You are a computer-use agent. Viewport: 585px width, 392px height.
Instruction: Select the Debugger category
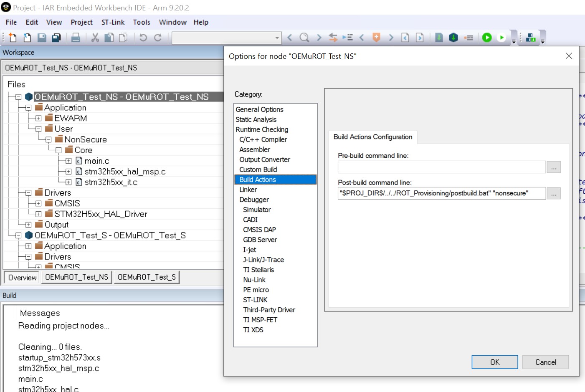coord(254,200)
